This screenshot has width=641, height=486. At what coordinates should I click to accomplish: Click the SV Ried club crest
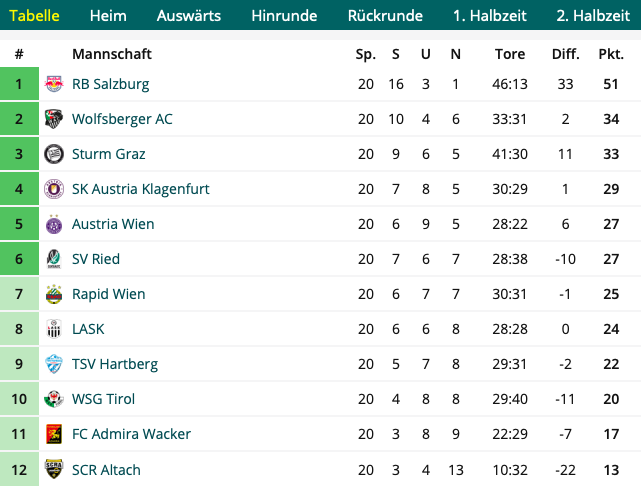pos(54,259)
